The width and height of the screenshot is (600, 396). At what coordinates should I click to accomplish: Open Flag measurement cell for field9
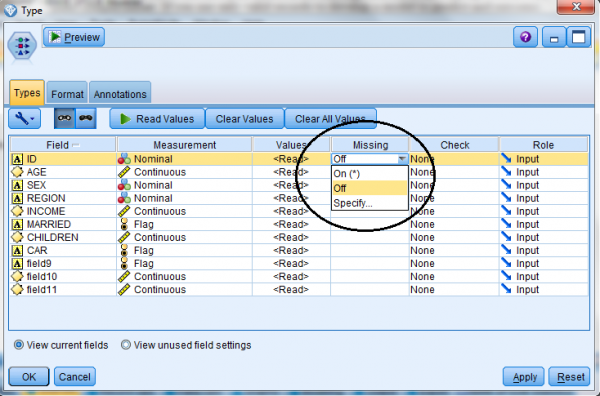point(184,264)
